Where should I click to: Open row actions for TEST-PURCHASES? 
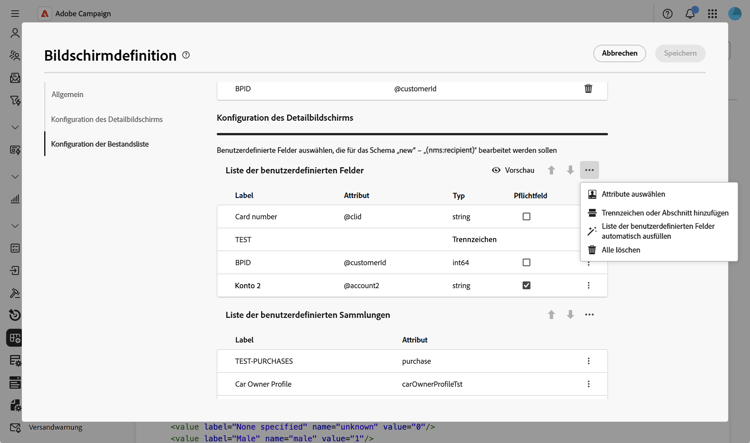[x=588, y=361]
